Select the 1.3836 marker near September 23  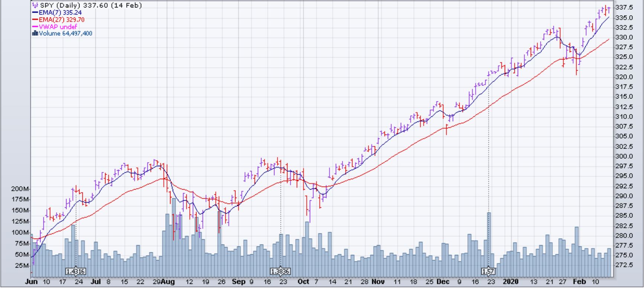click(x=280, y=272)
